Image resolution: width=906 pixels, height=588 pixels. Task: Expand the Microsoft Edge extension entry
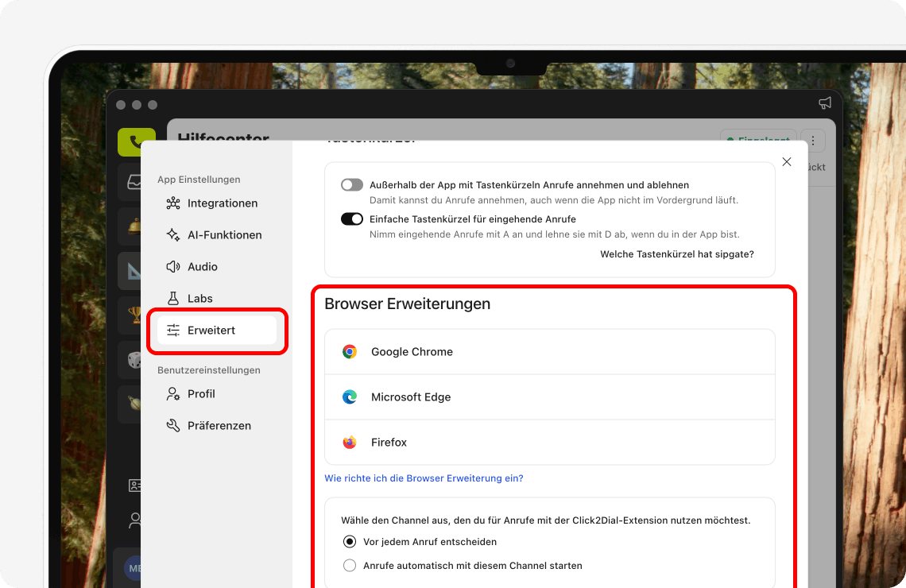coord(548,397)
